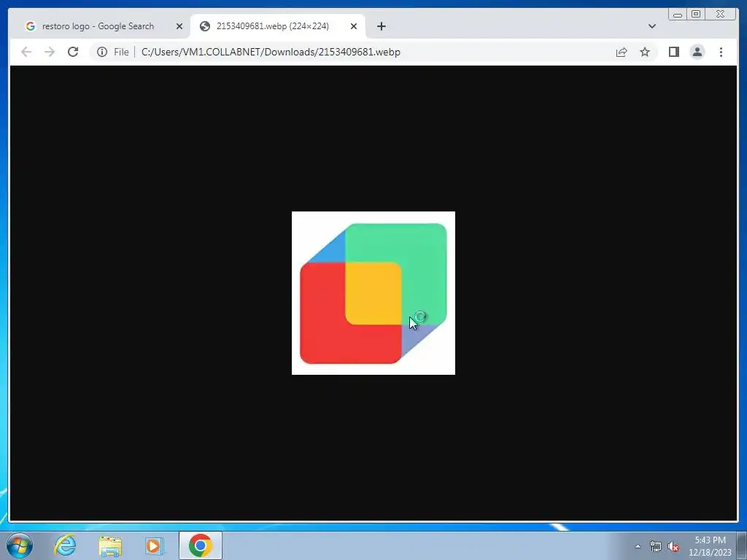Close the Chrome window

[721, 15]
